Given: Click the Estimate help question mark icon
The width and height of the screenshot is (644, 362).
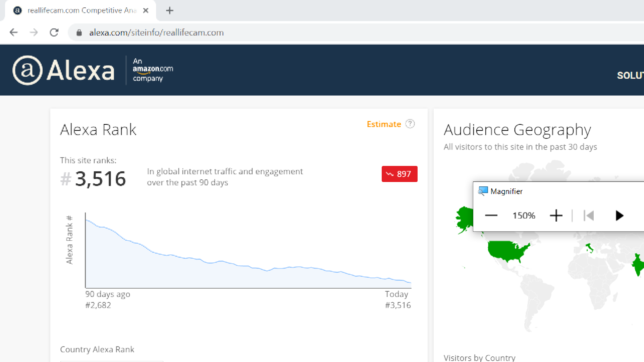Looking at the screenshot, I should click(x=410, y=124).
